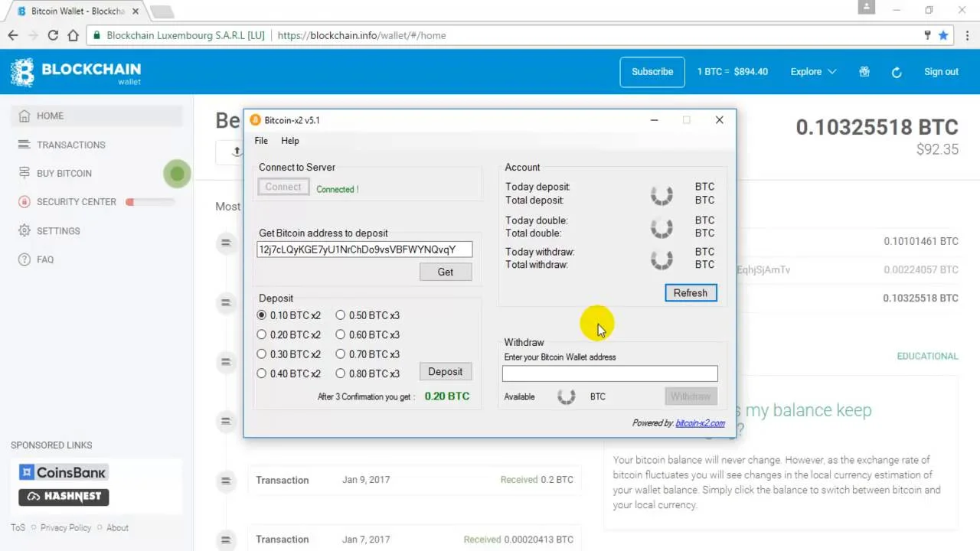Screen dimensions: 980x551
Task: Click the browser home button
Action: [x=73, y=35]
